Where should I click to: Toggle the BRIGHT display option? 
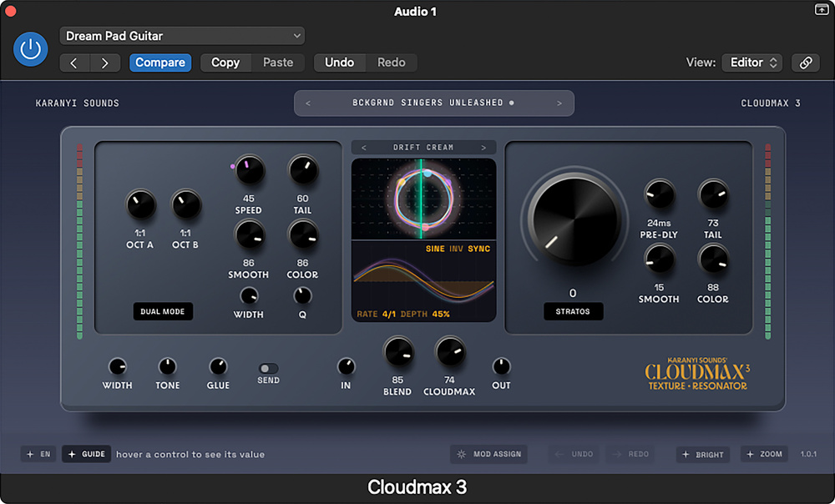pos(703,454)
